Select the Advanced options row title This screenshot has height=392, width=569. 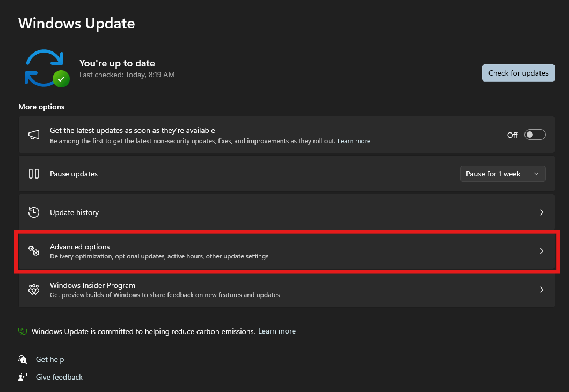(80, 247)
